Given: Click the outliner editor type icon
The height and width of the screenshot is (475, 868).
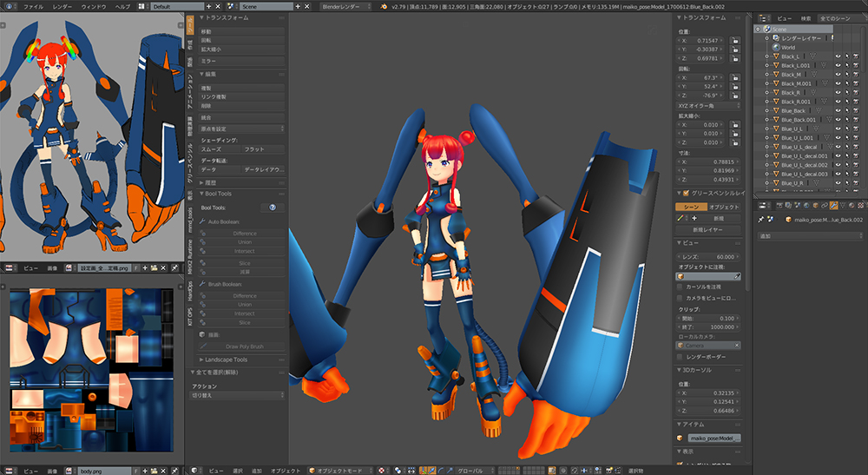Looking at the screenshot, I should click(x=763, y=18).
